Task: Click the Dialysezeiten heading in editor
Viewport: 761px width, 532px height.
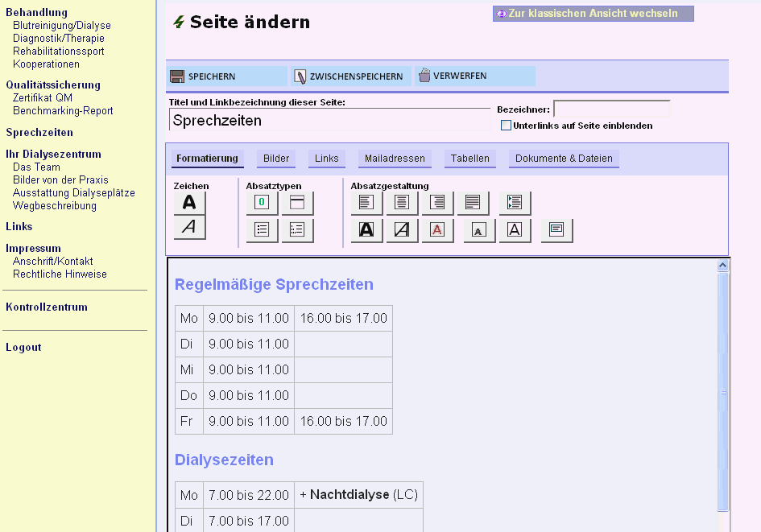Action: 224,460
